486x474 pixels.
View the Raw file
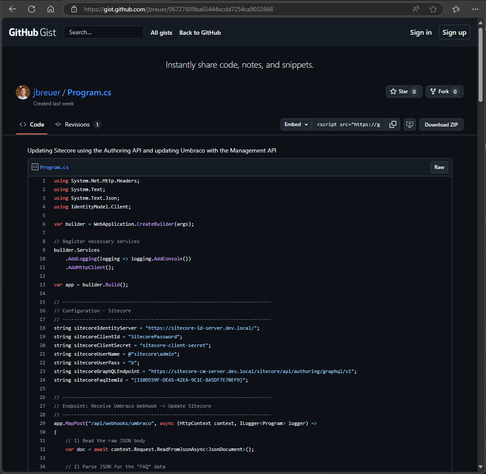click(x=439, y=167)
